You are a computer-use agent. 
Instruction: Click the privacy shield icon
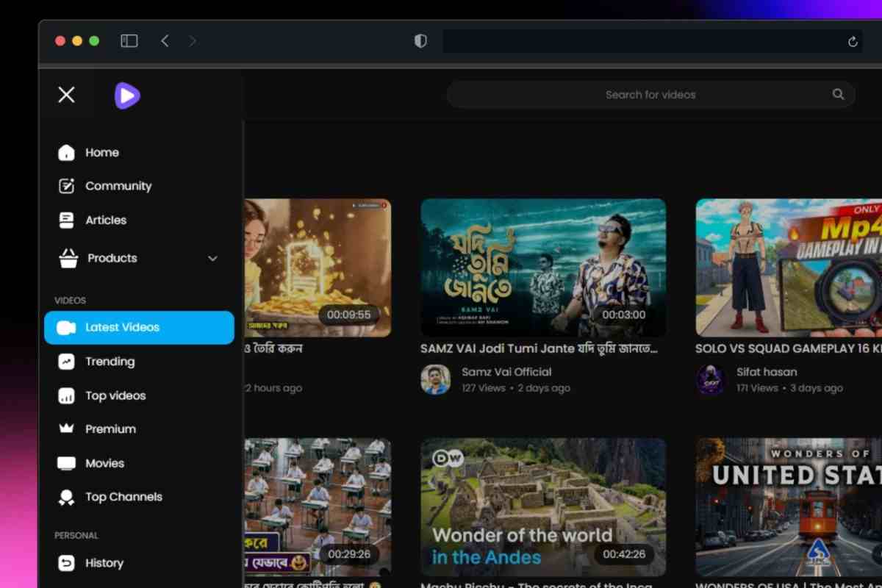[x=420, y=41]
